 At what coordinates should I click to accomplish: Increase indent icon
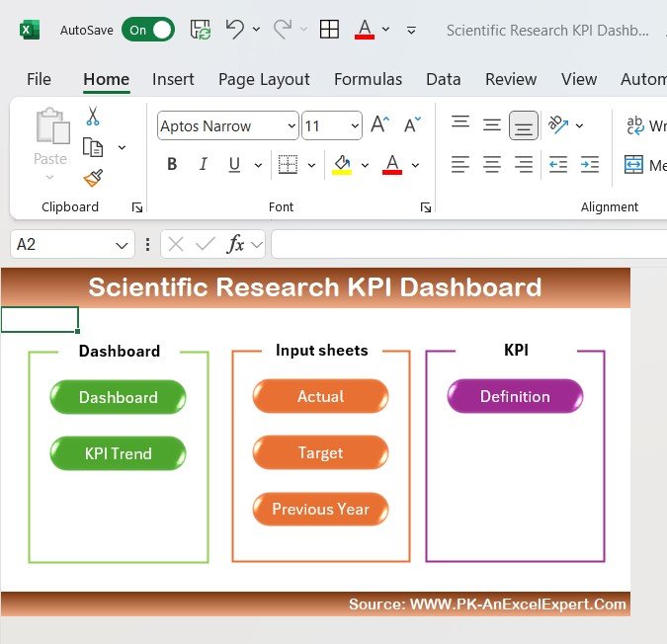[x=590, y=164]
